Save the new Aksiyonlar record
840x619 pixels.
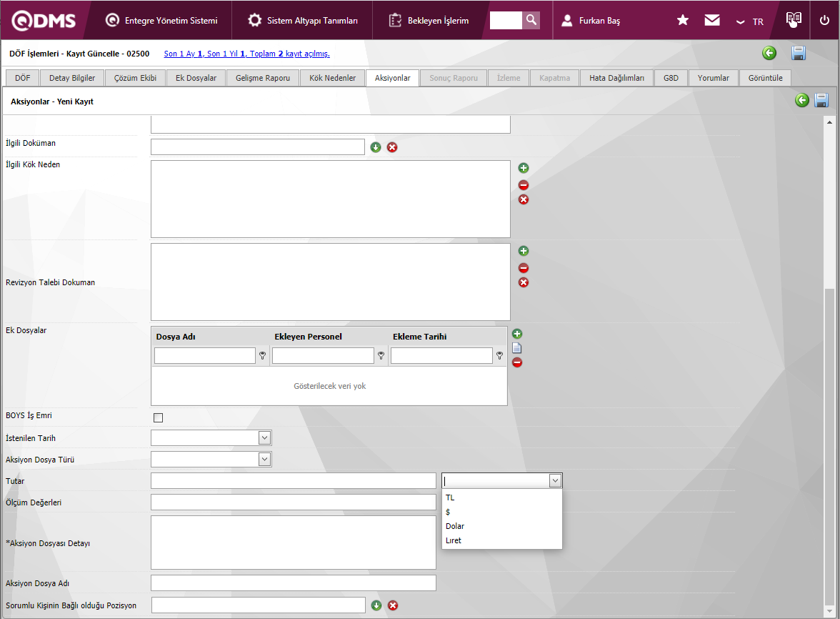pyautogui.click(x=821, y=100)
